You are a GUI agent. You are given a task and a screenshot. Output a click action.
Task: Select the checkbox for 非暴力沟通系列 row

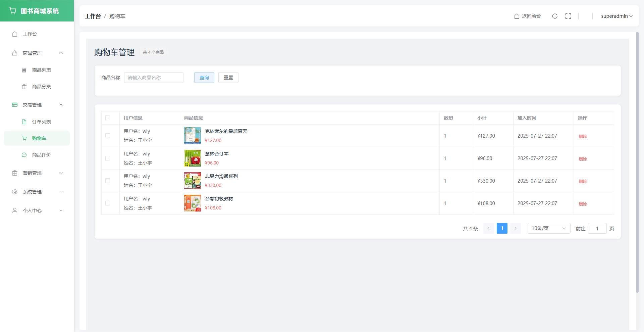tap(108, 181)
